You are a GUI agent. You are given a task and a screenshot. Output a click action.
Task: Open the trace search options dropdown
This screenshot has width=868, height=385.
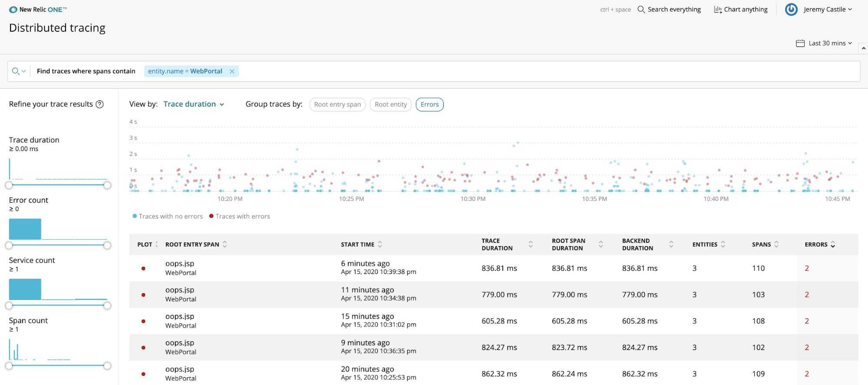(x=19, y=71)
